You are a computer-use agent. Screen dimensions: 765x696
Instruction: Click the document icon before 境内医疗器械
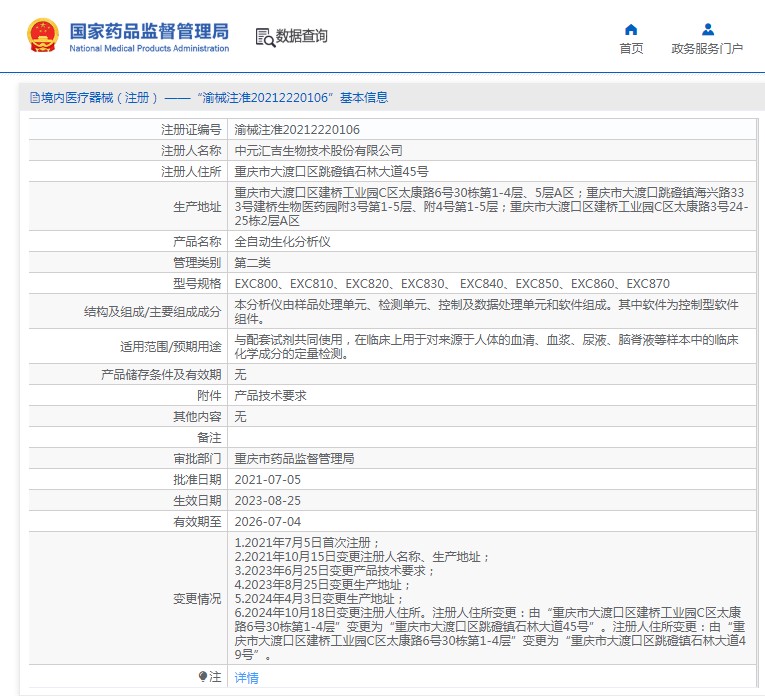[x=34, y=98]
